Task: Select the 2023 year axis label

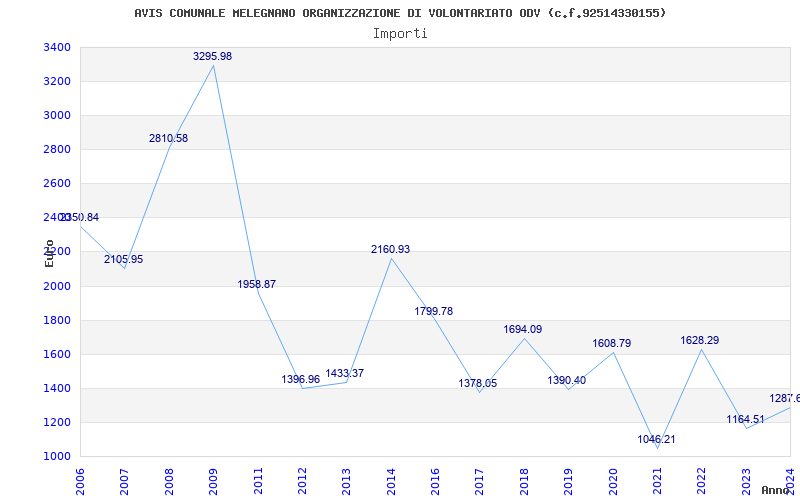Action: [x=746, y=482]
